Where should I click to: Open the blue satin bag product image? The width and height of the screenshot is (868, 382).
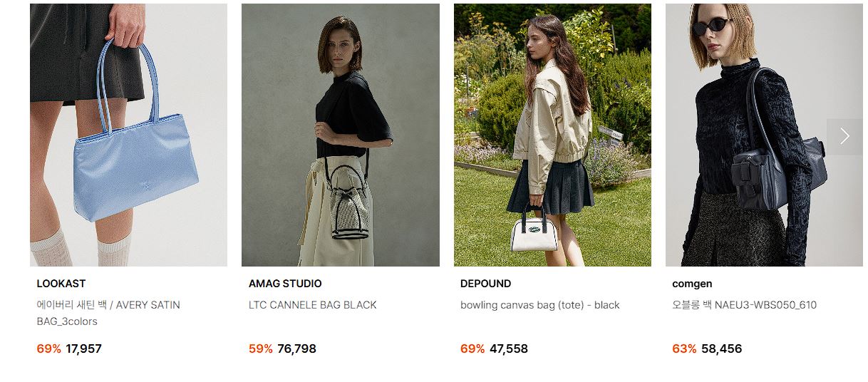(x=128, y=135)
